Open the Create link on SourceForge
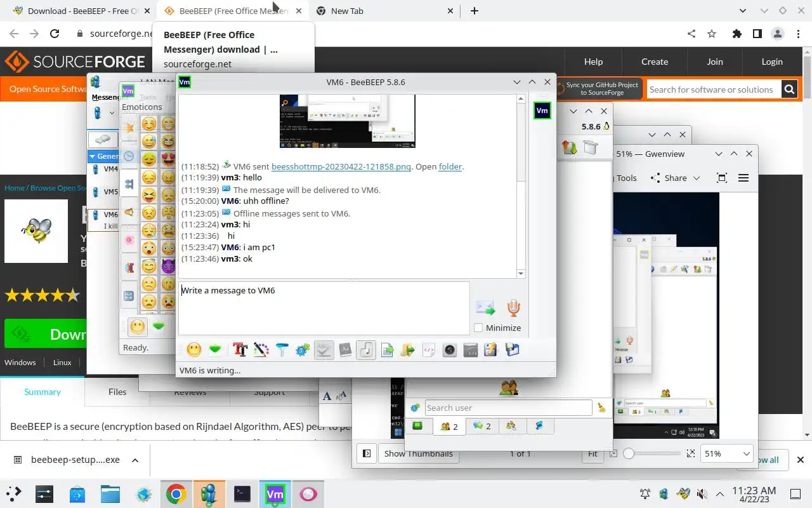The height and width of the screenshot is (508, 812). click(655, 62)
